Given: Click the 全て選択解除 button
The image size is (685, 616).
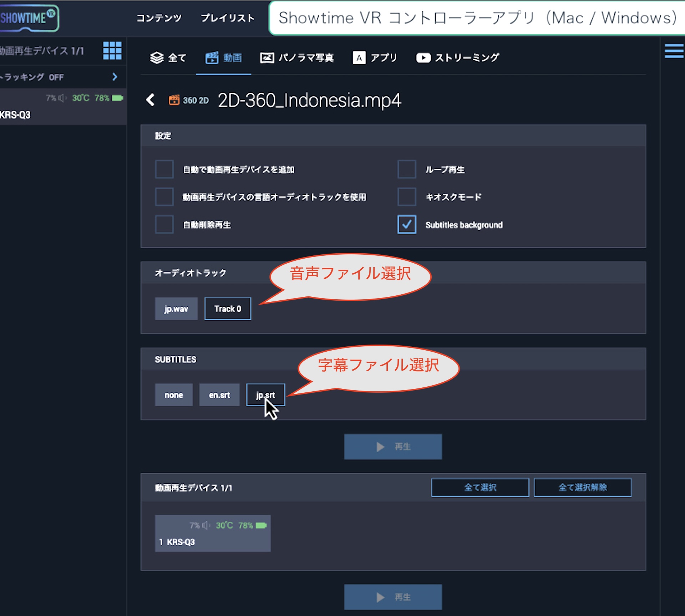Looking at the screenshot, I should 583,487.
